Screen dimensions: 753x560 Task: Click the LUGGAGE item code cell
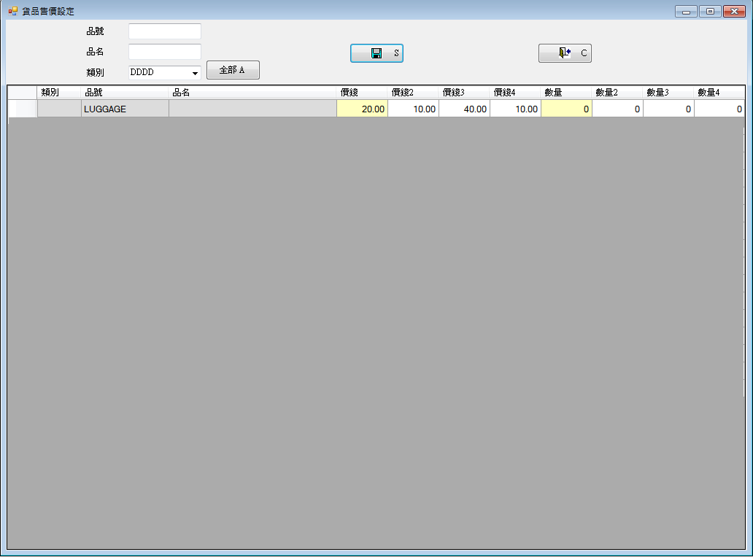(x=125, y=109)
